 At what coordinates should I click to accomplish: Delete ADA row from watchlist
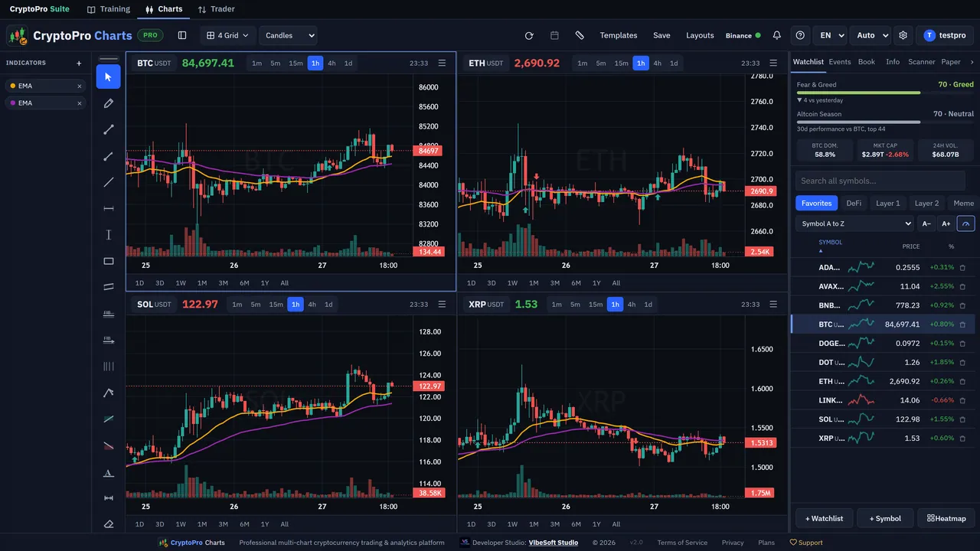tap(962, 268)
